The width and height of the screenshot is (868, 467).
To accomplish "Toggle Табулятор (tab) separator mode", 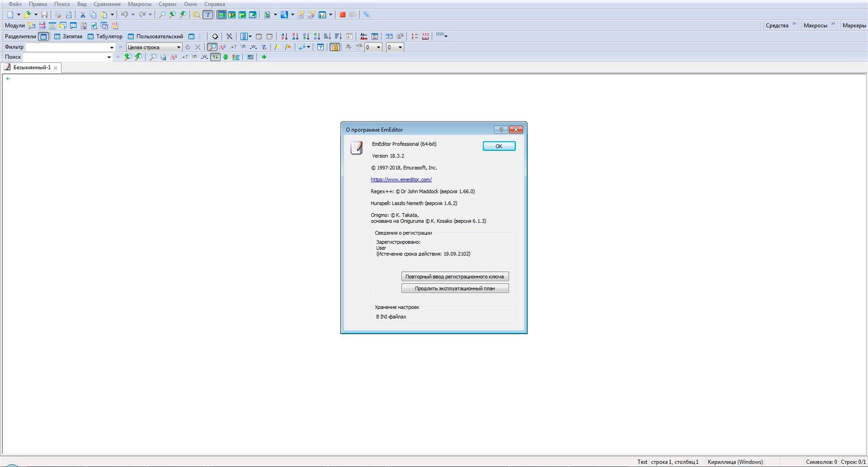I will [x=105, y=36].
